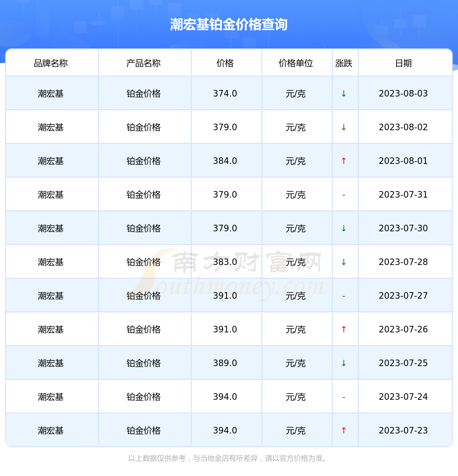
Task: Click the title 潮宏基铂金价格查询
Action: coord(229,25)
